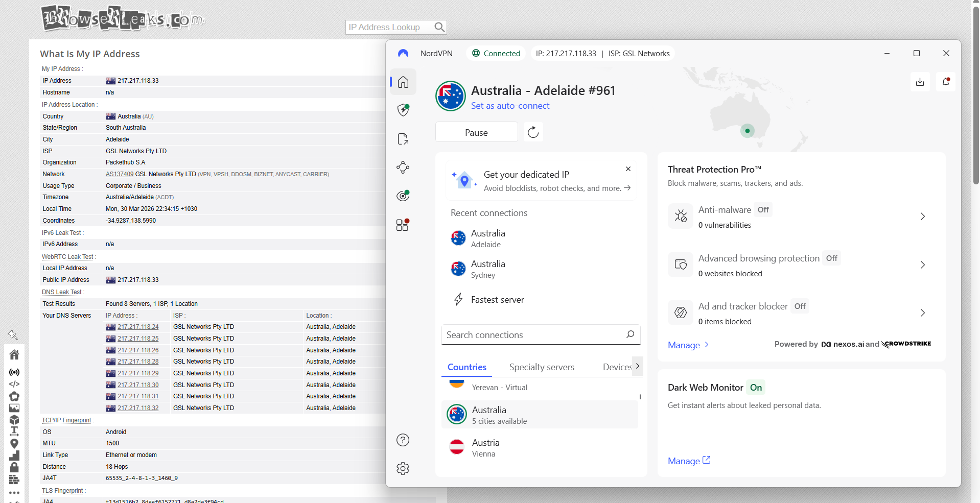Open the download icon near the map
980x503 pixels.
[920, 82]
